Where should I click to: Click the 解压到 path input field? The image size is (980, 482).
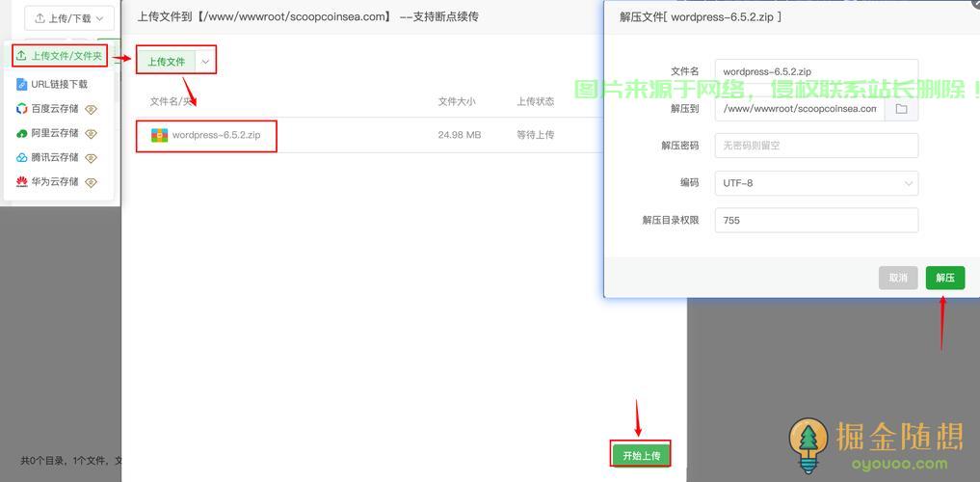tap(800, 108)
